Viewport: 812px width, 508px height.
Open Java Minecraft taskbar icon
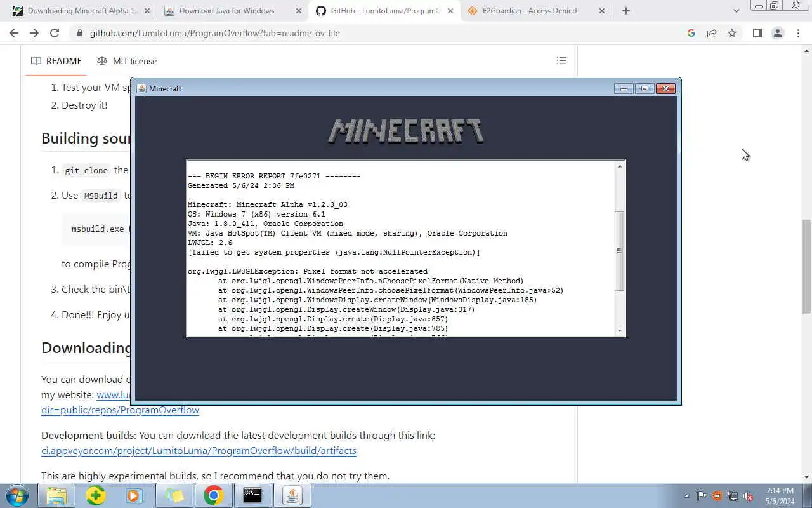point(292,495)
